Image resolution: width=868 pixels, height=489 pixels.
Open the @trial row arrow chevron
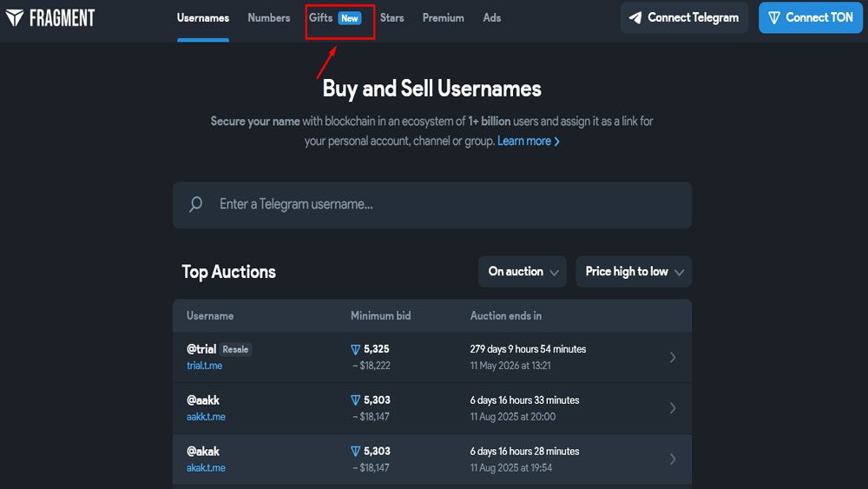coord(673,357)
